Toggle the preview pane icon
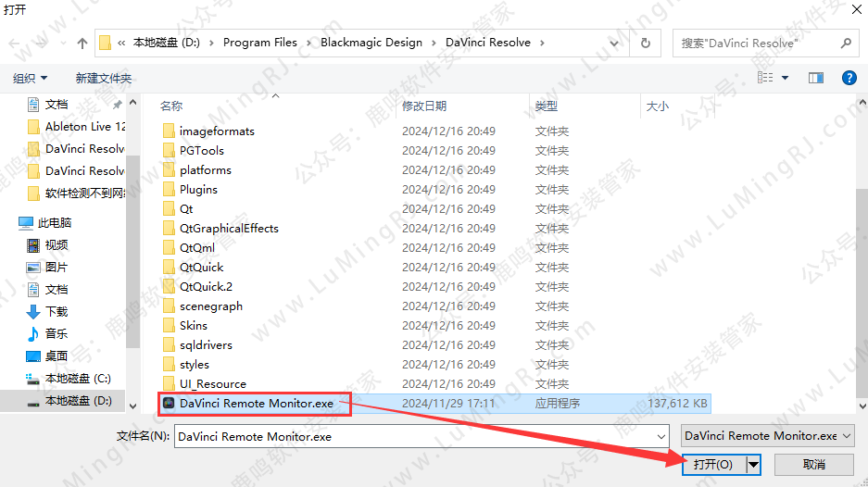Screen dimensions: 868x487 (816, 79)
